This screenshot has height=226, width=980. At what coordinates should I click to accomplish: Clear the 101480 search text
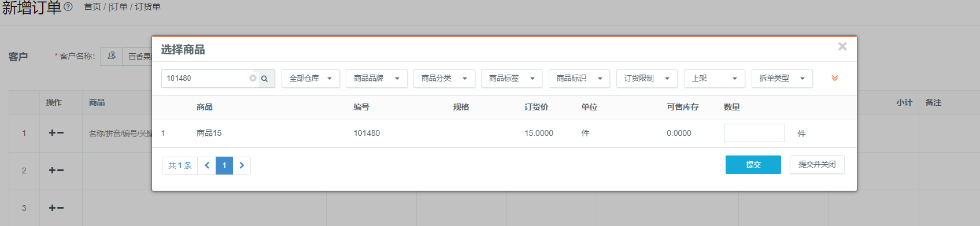253,78
